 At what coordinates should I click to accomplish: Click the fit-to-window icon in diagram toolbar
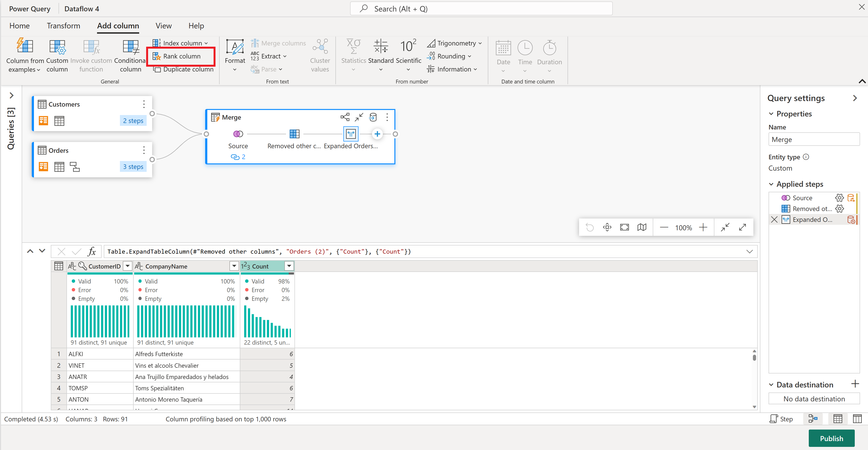tap(624, 227)
